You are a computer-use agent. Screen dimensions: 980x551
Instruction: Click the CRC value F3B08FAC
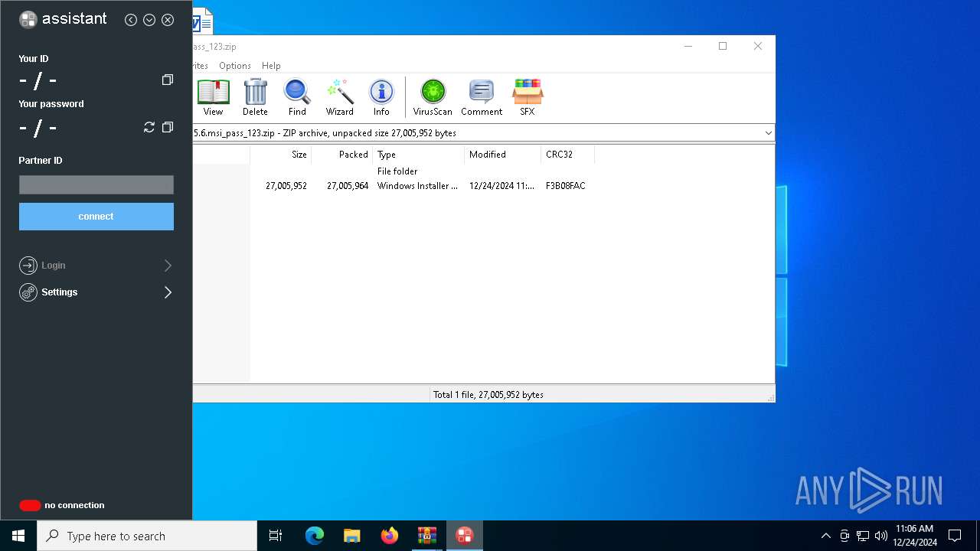(566, 186)
